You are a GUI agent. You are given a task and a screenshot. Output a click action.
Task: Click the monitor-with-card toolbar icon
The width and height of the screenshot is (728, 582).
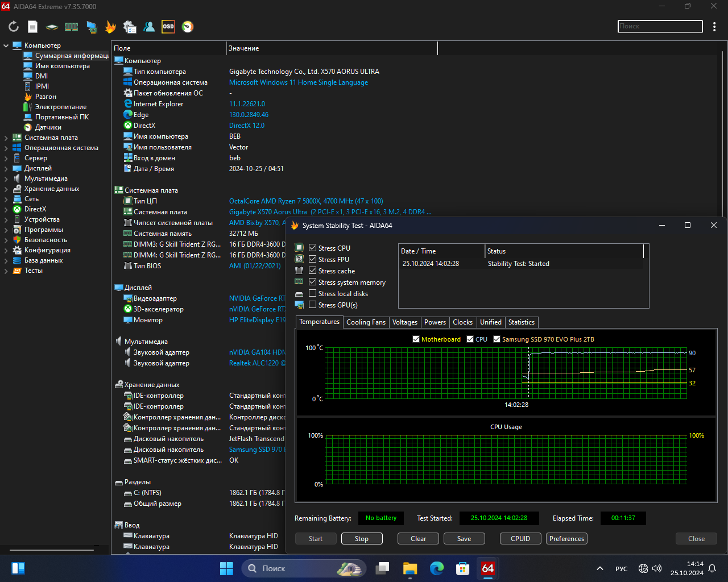point(92,27)
